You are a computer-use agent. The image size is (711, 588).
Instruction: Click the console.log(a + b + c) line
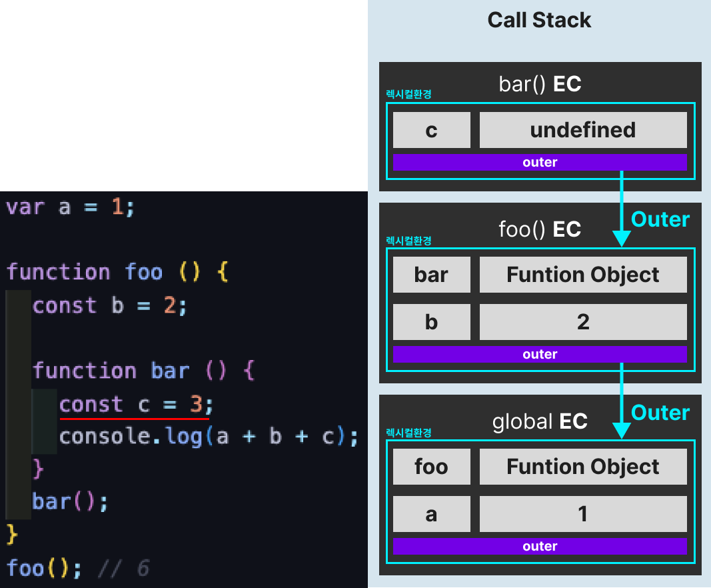209,437
